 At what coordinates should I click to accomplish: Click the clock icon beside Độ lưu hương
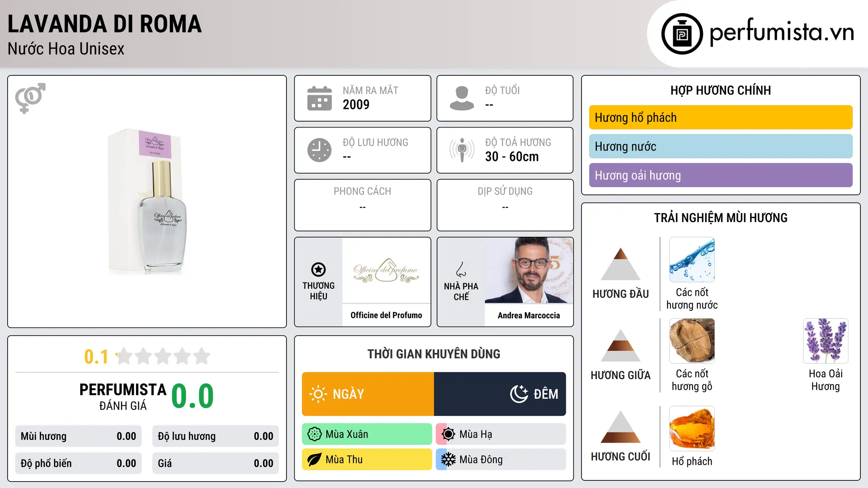tap(320, 150)
